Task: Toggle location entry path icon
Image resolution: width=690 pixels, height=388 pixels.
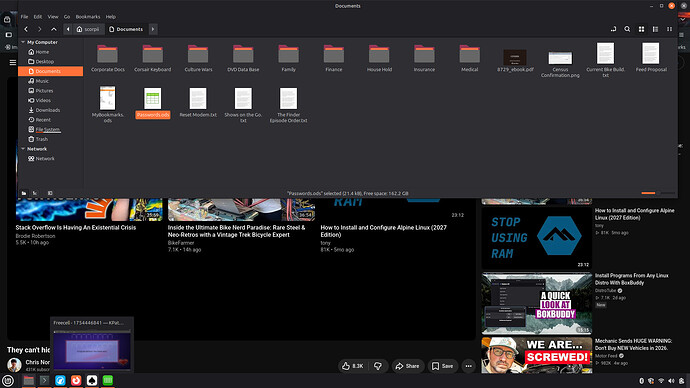Action: (x=613, y=29)
